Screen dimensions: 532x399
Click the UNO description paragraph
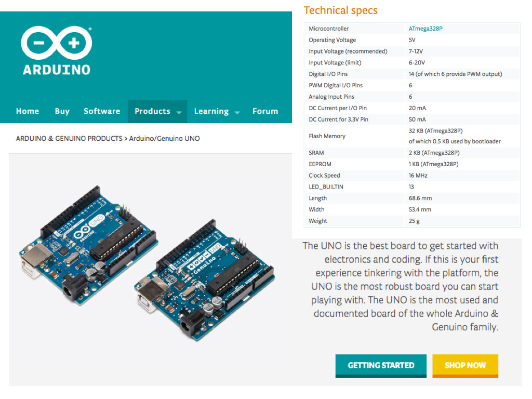tap(401, 286)
